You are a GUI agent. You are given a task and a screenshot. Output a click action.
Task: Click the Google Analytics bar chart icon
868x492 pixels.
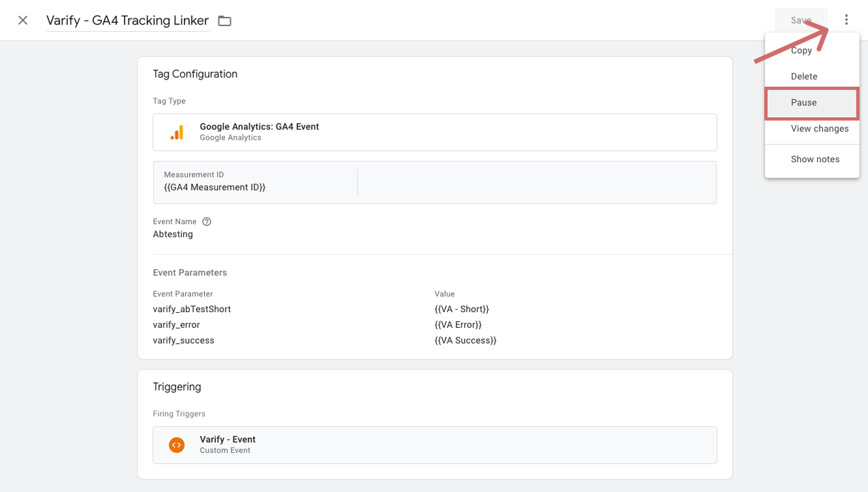tap(177, 132)
